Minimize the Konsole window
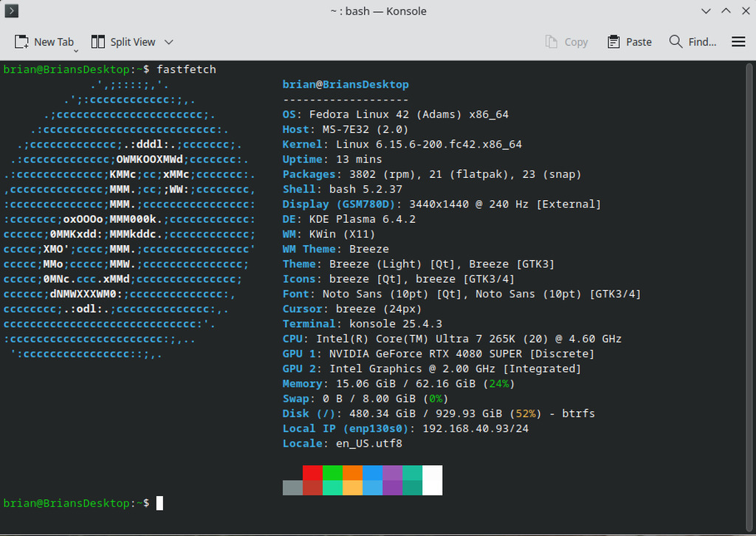 705,11
